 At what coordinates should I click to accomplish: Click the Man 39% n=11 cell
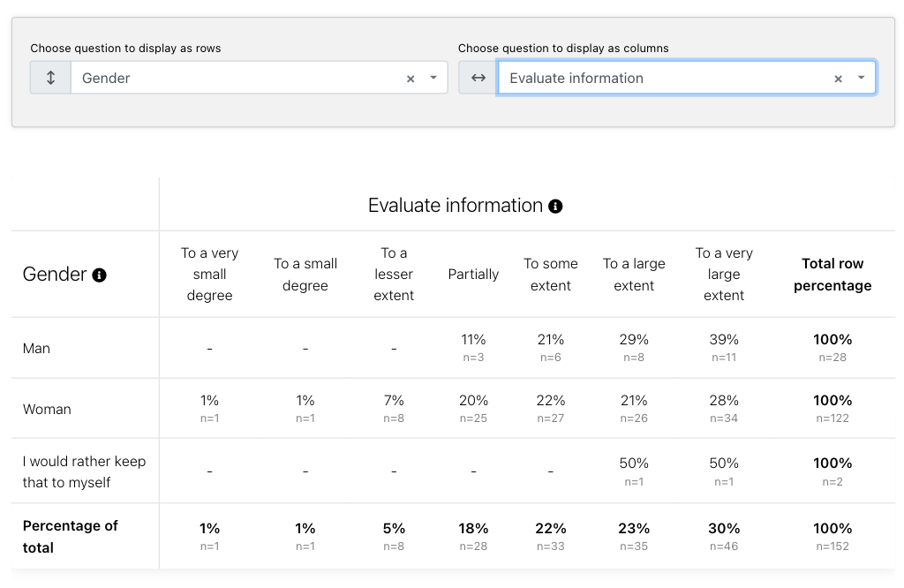[x=724, y=348]
